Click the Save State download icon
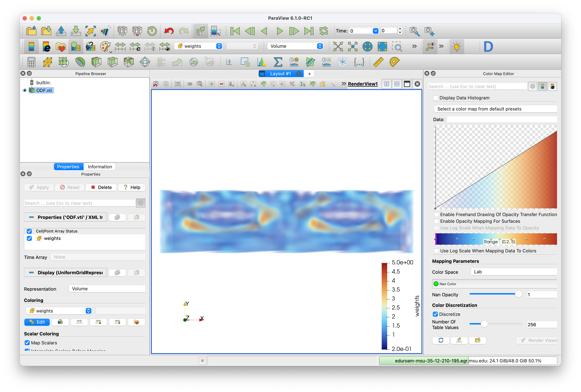This screenshot has width=581, height=392. (75, 31)
